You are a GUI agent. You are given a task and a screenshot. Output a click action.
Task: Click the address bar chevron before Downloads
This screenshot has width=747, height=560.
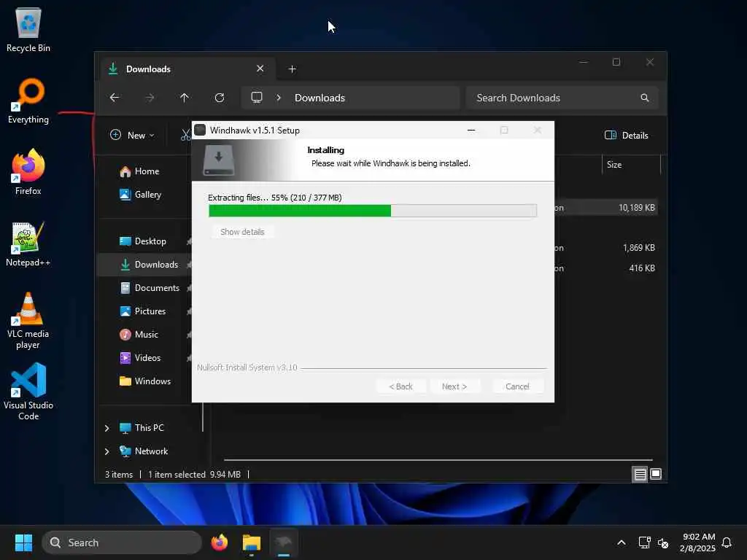tap(279, 98)
